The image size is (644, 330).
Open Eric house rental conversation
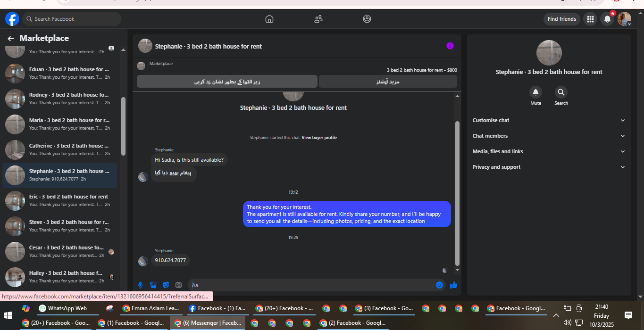pos(59,200)
